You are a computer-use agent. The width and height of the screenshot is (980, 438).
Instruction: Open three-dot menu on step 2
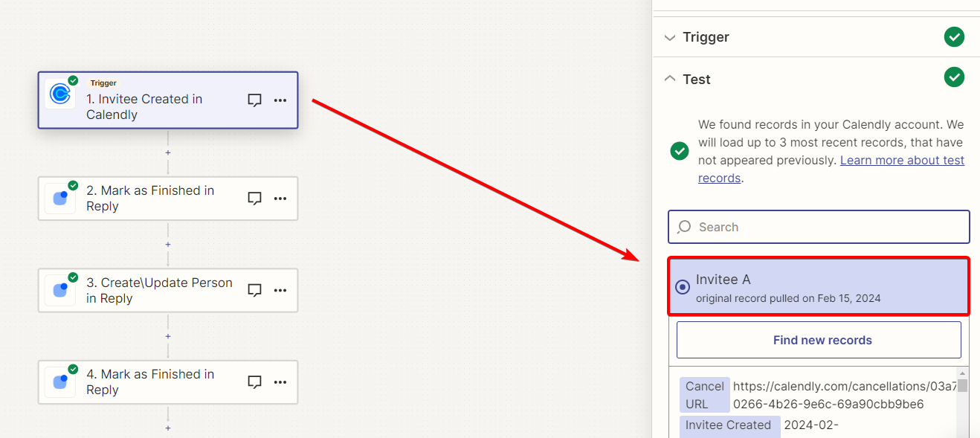click(x=280, y=199)
